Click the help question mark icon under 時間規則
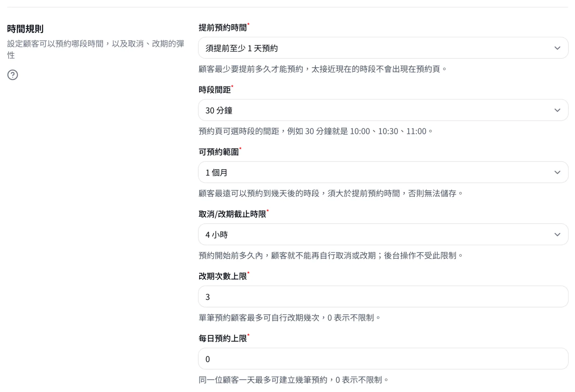 (x=13, y=75)
